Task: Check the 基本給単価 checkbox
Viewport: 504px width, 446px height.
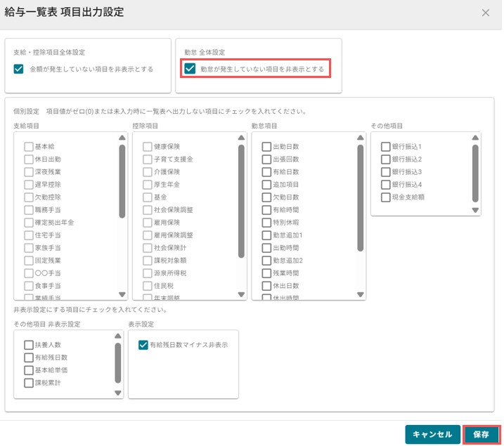Action: pos(29,370)
